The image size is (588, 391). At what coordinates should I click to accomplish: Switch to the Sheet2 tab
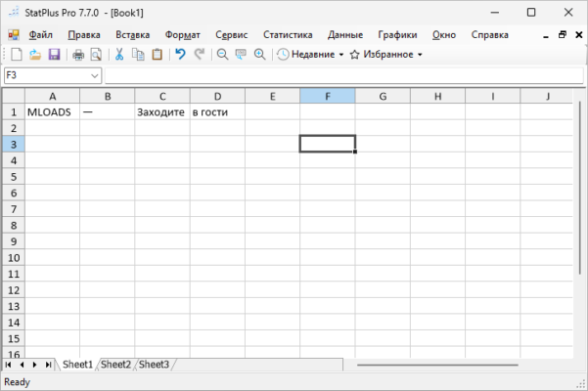(x=115, y=365)
